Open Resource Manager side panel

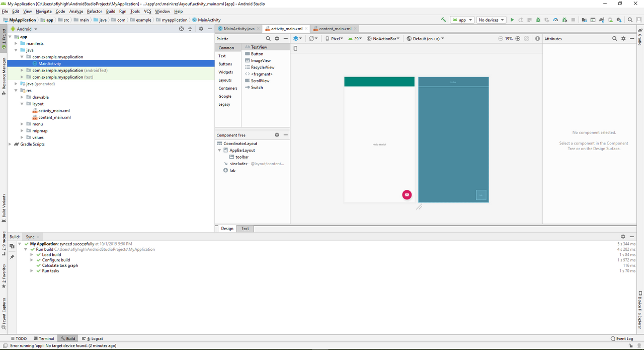(x=4, y=77)
